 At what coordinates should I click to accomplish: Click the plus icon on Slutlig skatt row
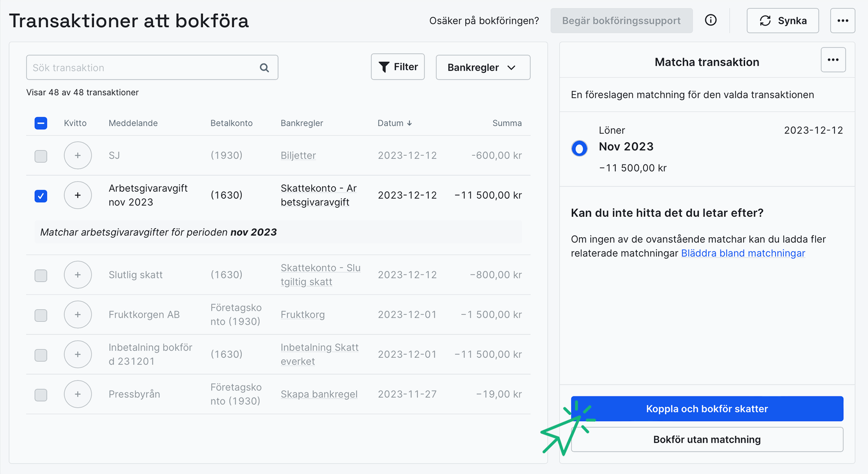(x=78, y=275)
